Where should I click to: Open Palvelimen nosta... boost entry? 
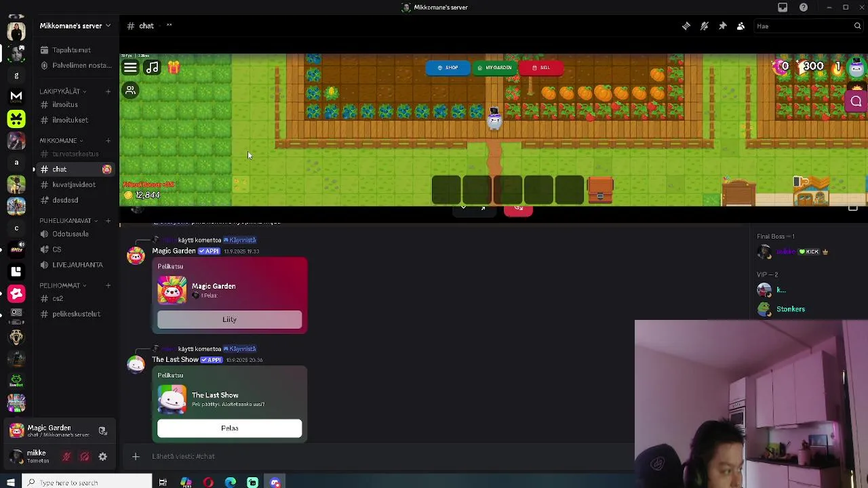coord(75,66)
